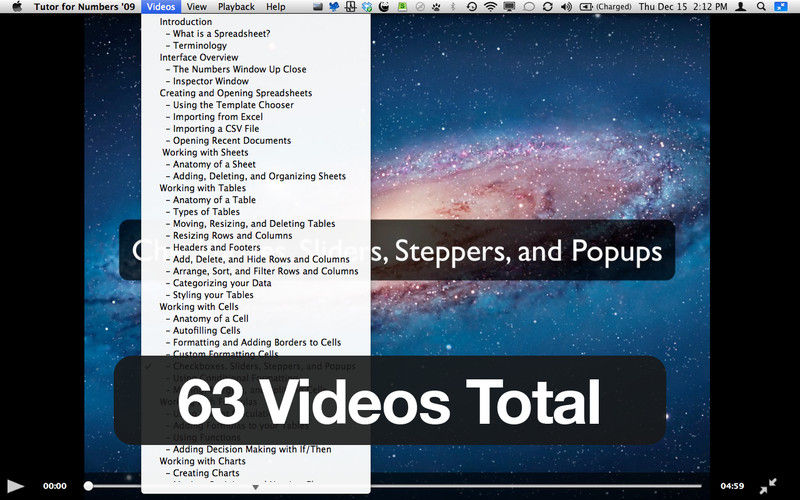Open the chat bubble status icon
Viewport: 800px width, 500px height.
[x=529, y=7]
